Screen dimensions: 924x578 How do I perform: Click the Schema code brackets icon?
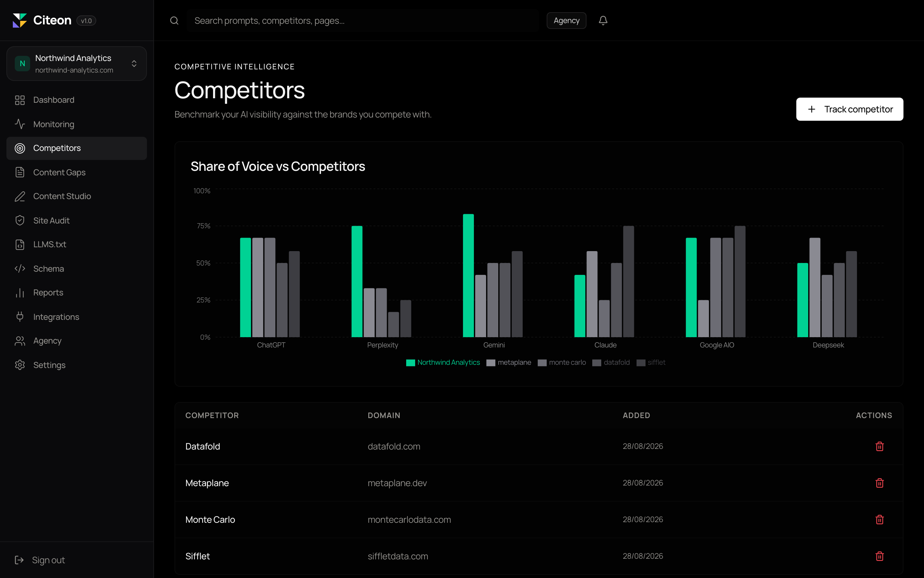click(x=20, y=269)
